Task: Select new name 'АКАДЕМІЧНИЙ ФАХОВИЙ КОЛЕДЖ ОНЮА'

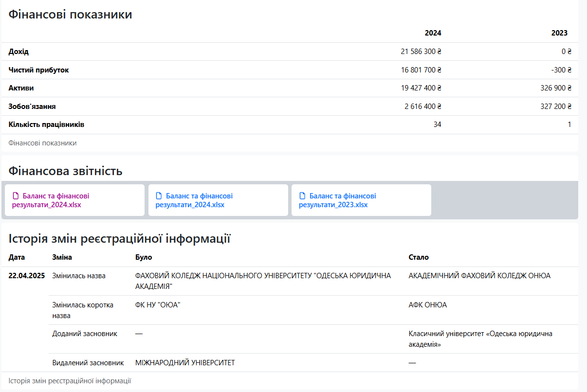Action: (x=479, y=276)
